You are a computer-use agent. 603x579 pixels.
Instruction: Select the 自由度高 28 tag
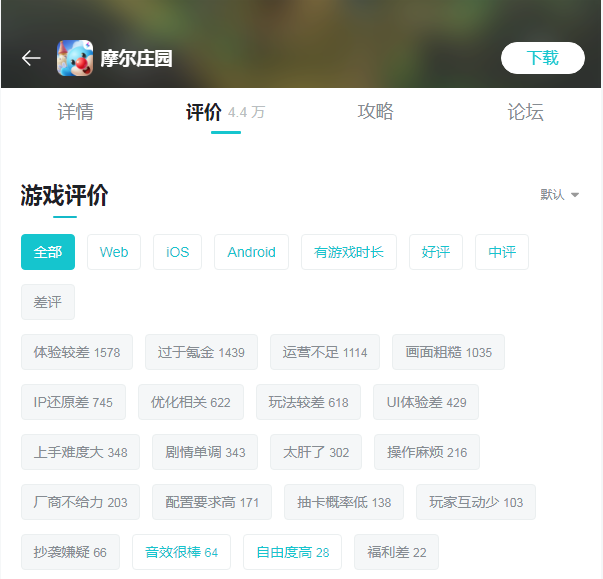click(x=292, y=552)
